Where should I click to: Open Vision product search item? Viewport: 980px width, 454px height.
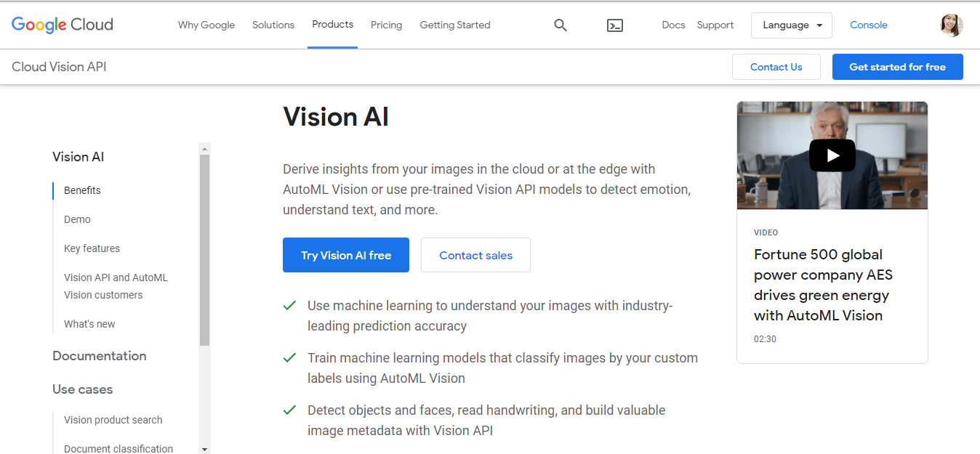point(113,420)
